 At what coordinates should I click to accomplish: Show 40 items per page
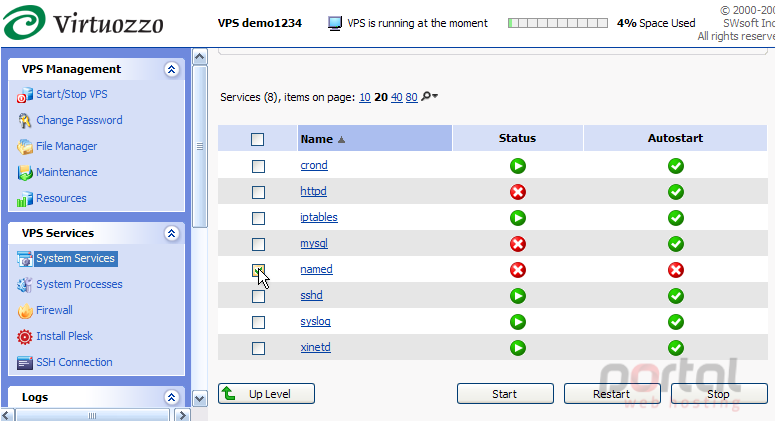396,97
